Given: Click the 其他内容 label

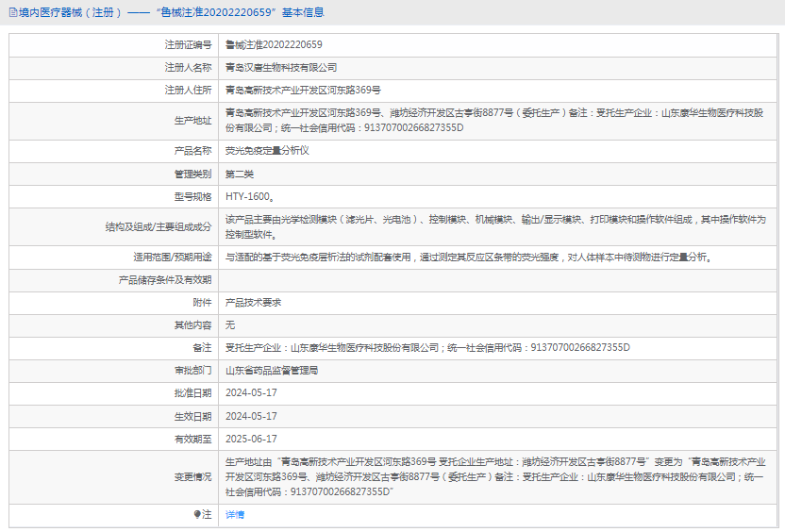Looking at the screenshot, I should tap(192, 325).
